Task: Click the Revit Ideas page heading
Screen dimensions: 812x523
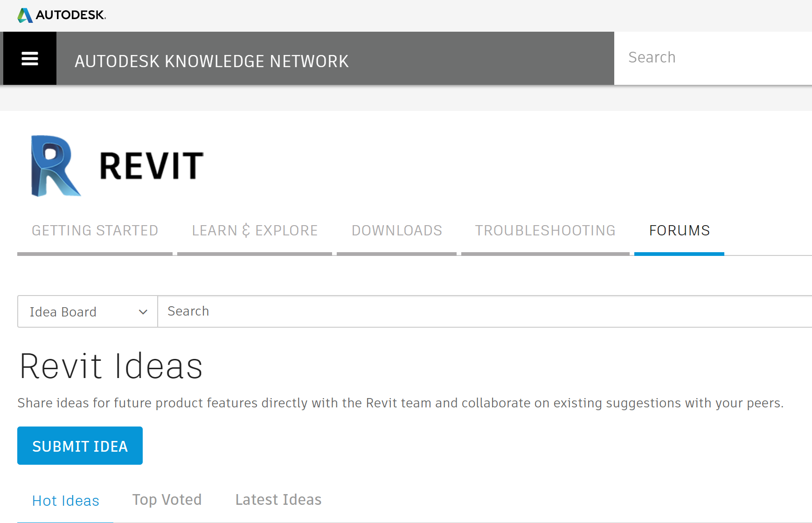Action: [x=111, y=366]
